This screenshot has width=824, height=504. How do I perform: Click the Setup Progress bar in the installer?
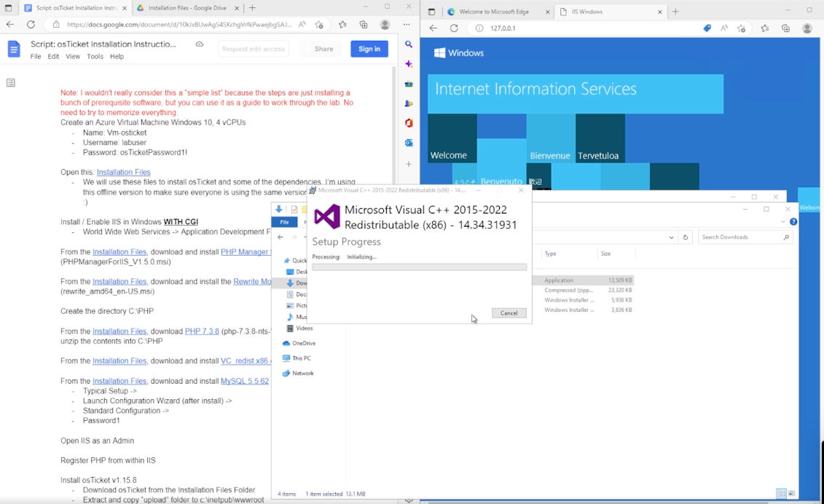point(420,267)
